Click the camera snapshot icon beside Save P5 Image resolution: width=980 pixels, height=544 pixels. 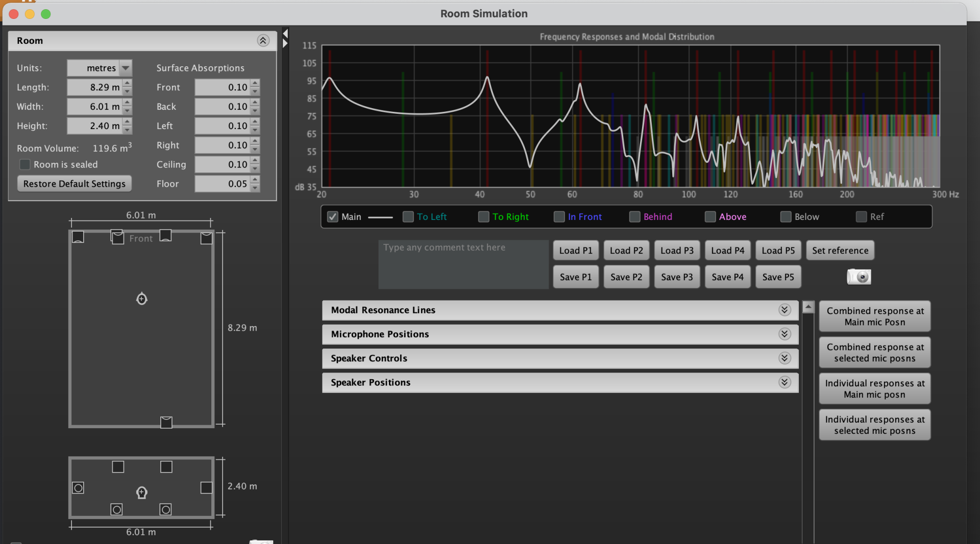tap(859, 277)
